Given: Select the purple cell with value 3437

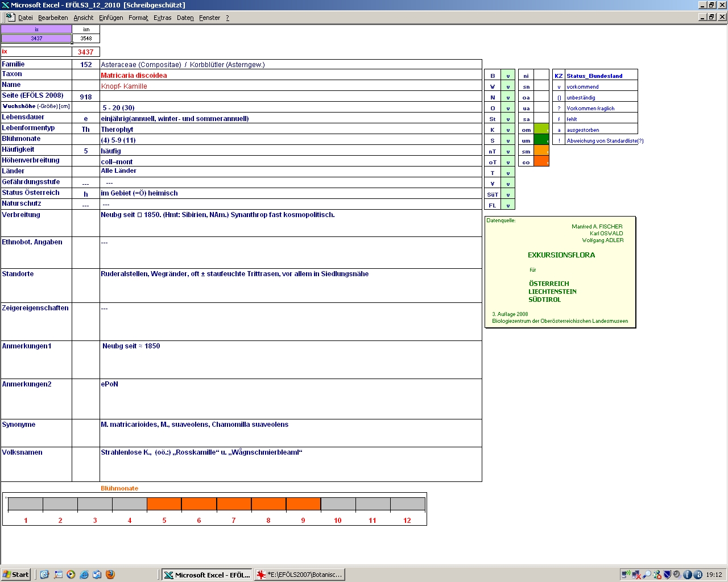Looking at the screenshot, I should tap(36, 39).
